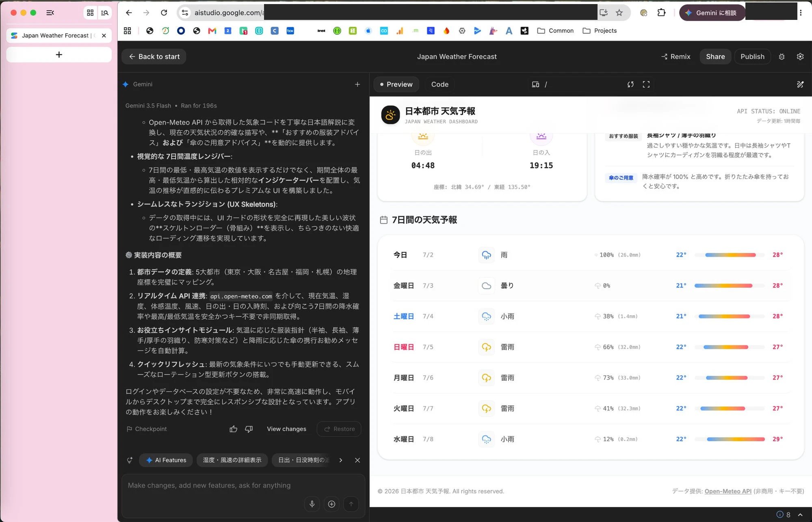Show more suggestion chips with right chevron
The image size is (812, 522).
pyautogui.click(x=340, y=460)
